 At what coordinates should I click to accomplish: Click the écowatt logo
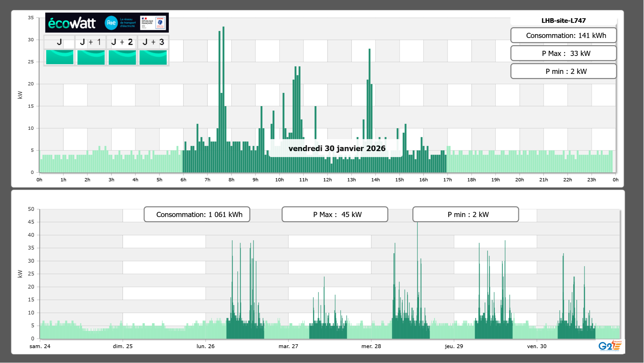[x=72, y=23]
